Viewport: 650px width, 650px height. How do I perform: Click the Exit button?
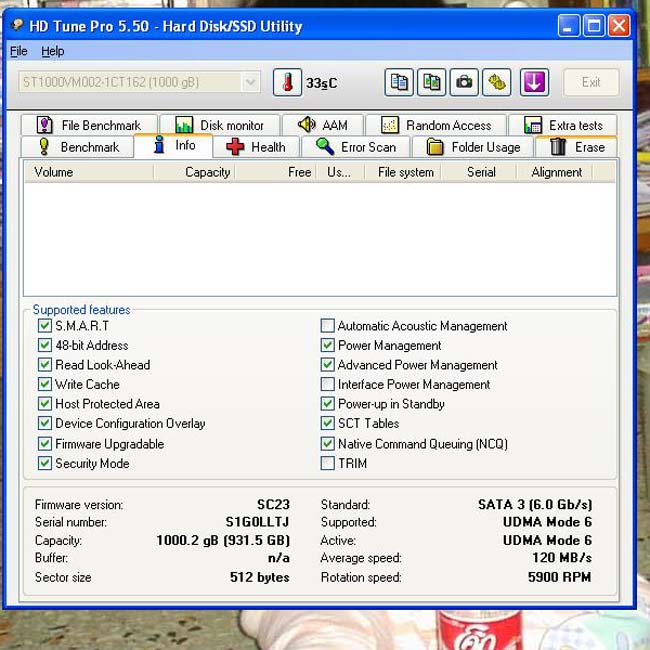[591, 82]
